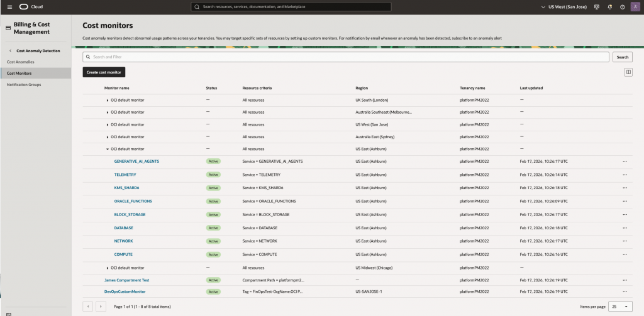Open actions menu for DATABASE row
The width and height of the screenshot is (644, 316).
point(625,228)
